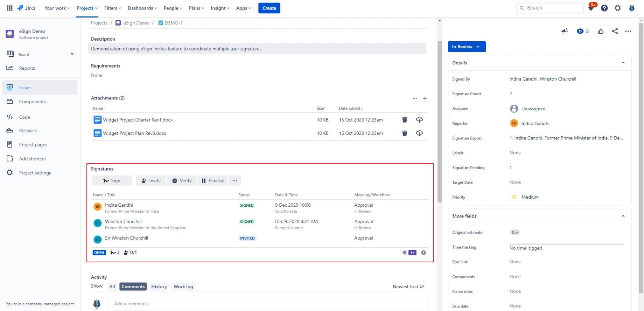Click the Add a comment field

point(268,304)
